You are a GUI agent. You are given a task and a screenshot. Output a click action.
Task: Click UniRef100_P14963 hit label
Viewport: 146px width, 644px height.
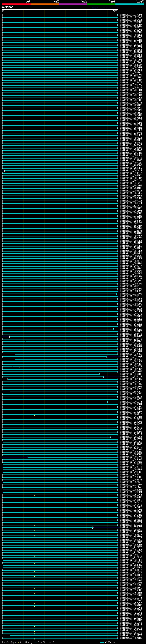pyautogui.click(x=131, y=445)
